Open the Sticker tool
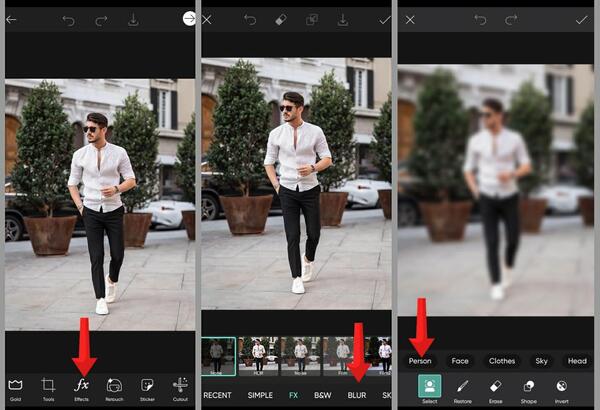Image resolution: width=600 pixels, height=410 pixels. pyautogui.click(x=147, y=389)
